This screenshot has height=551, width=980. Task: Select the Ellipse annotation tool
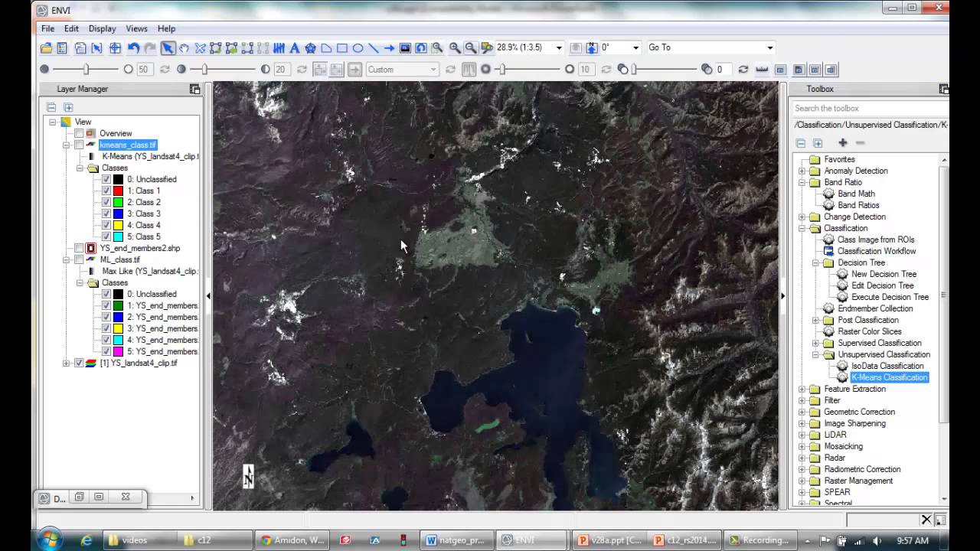[358, 48]
